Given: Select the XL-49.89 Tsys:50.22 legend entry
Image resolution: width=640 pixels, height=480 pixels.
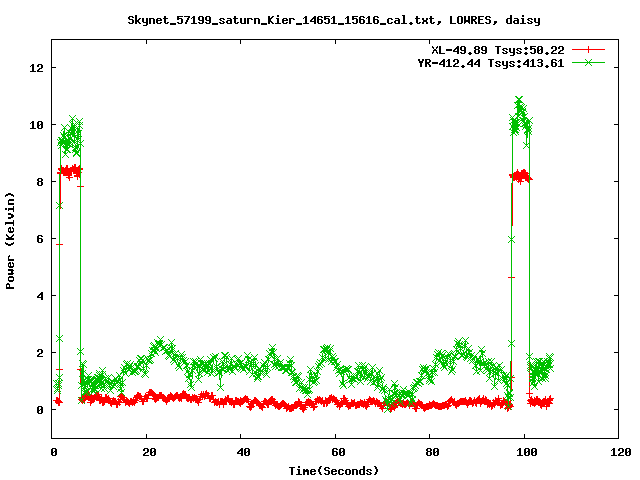Looking at the screenshot, I should click(498, 50).
